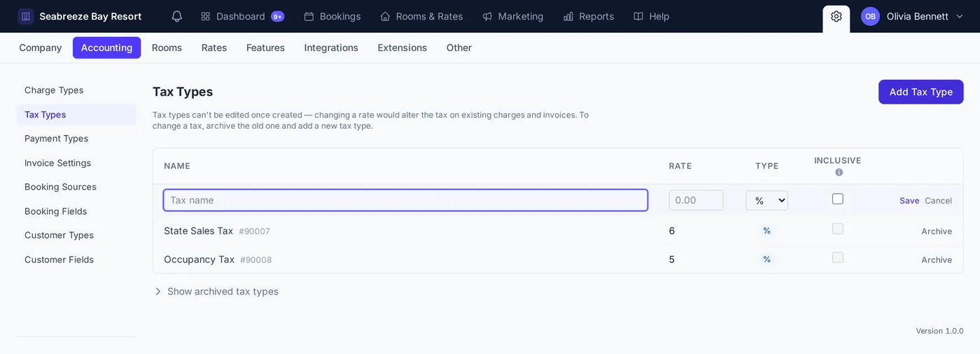Click the % type badge for State Sales Tax
This screenshot has width=980, height=354.
(766, 231)
